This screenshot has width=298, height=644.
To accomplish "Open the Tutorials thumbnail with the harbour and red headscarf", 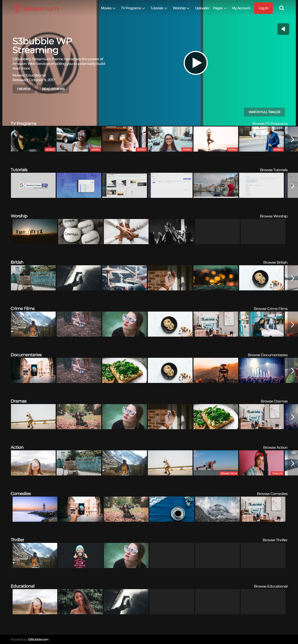I will pos(216,185).
